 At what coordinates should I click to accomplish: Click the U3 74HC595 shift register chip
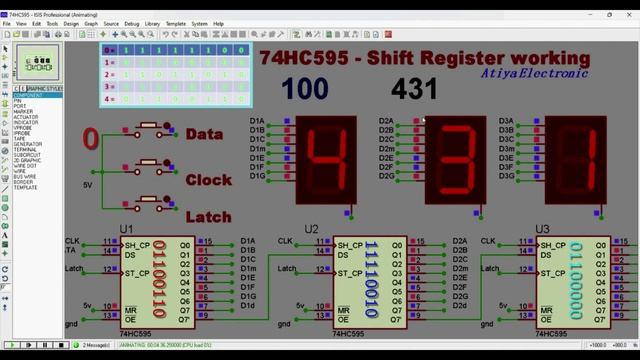[x=573, y=282]
